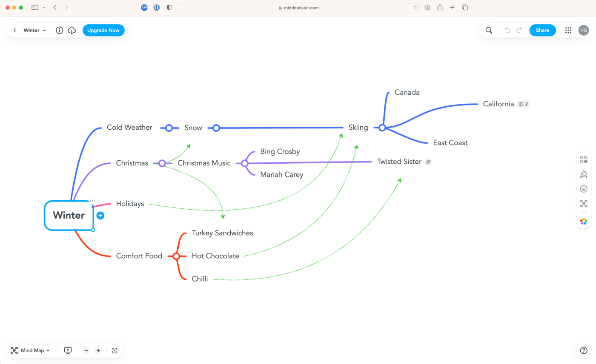Select the Twisted Sister topic
Viewport: 596px width, 364px height.
(x=399, y=162)
